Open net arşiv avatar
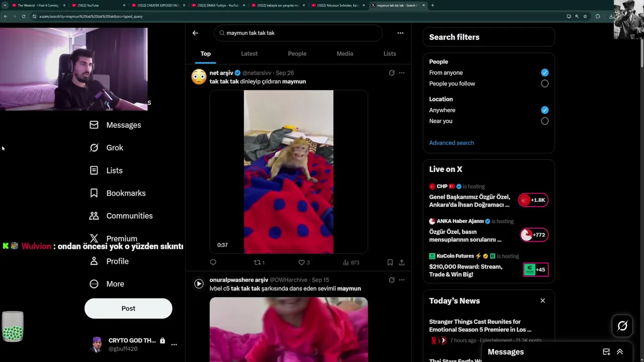This screenshot has width=644, height=362. click(199, 77)
